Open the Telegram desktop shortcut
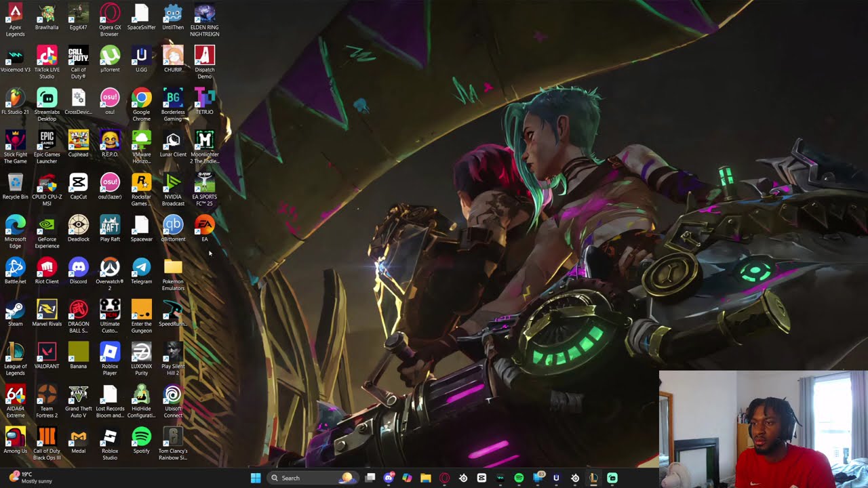The height and width of the screenshot is (488, 868). 141,270
